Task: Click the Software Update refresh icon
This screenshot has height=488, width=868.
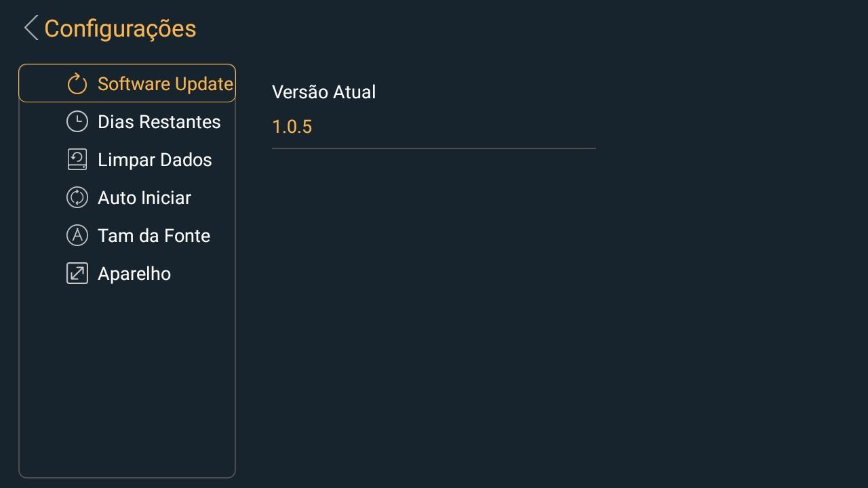Action: [77, 84]
